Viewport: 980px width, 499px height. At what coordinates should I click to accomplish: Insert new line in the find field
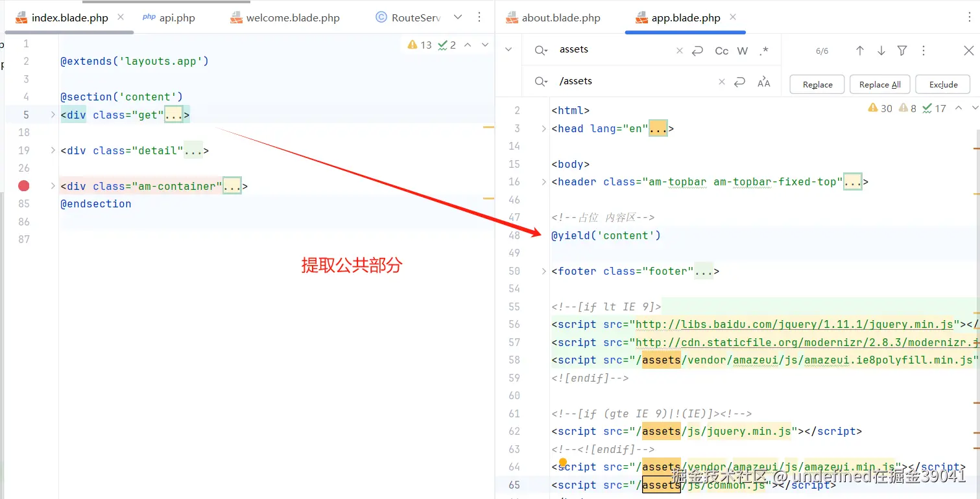coord(698,51)
